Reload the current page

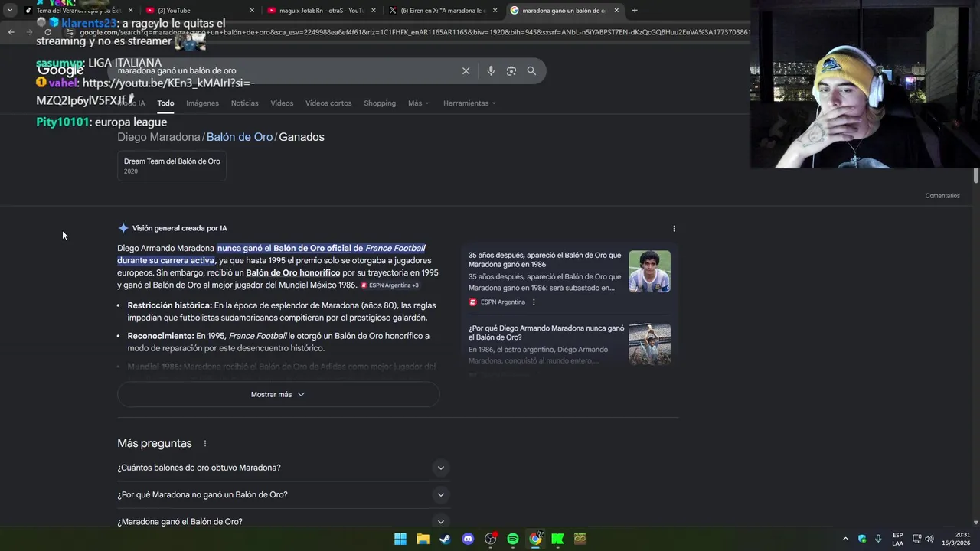47,32
